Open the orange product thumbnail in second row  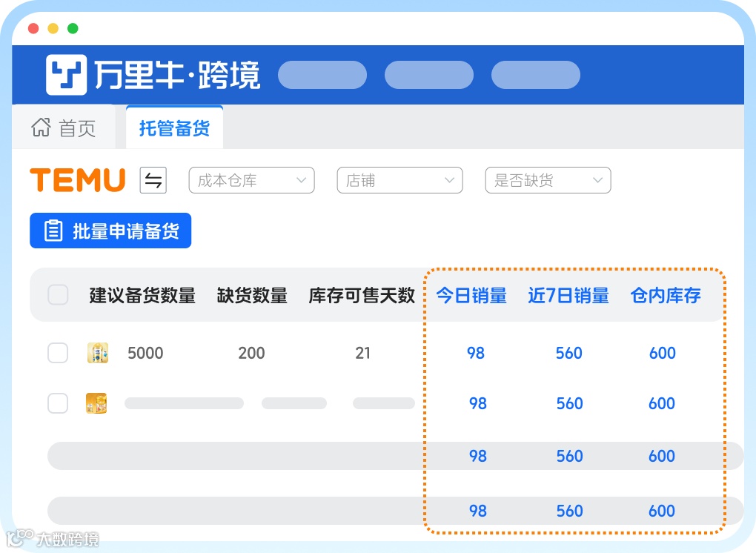tap(96, 403)
